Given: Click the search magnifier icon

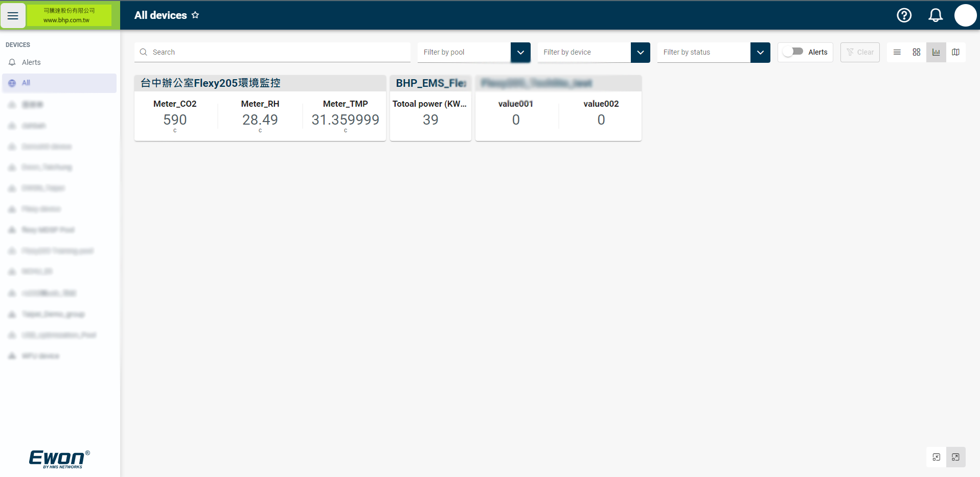Looking at the screenshot, I should pos(144,52).
